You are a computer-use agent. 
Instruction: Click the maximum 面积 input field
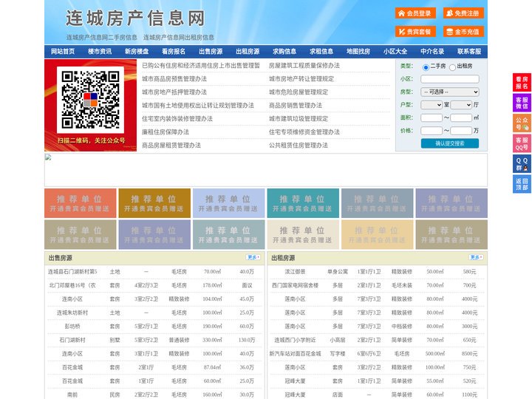point(461,117)
